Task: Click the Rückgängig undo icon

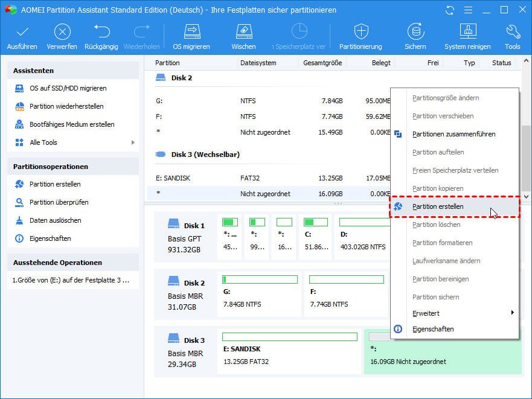Action: (101, 31)
